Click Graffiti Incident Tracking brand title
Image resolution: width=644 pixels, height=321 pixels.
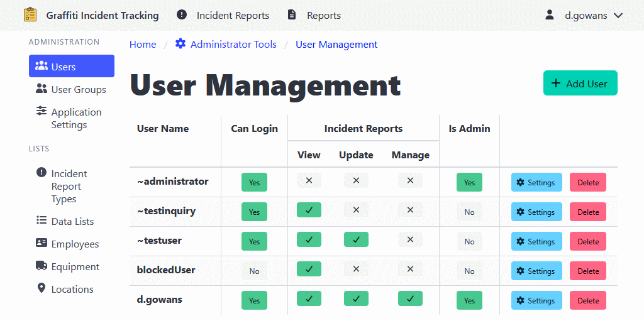(103, 16)
